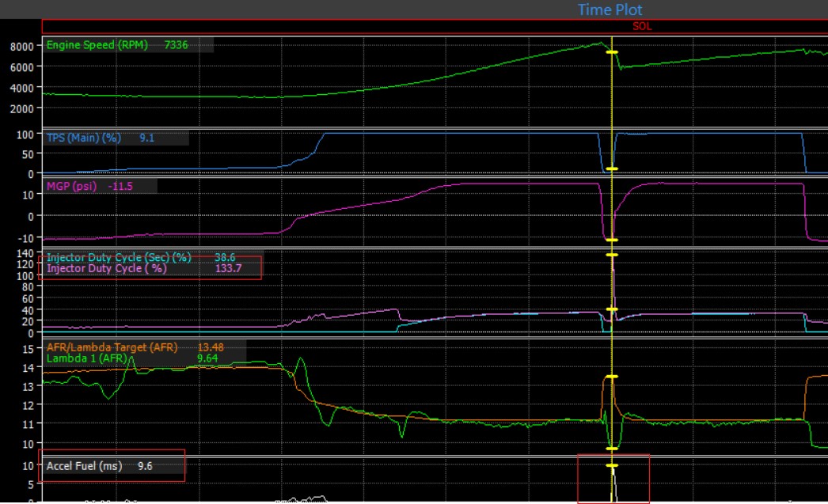Select the Injector Duty Cycle ( %) label

tap(107, 269)
